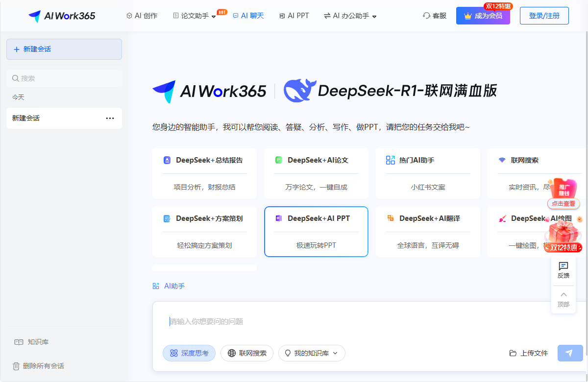Open the DeepSeek+AI翻译 card

point(428,232)
